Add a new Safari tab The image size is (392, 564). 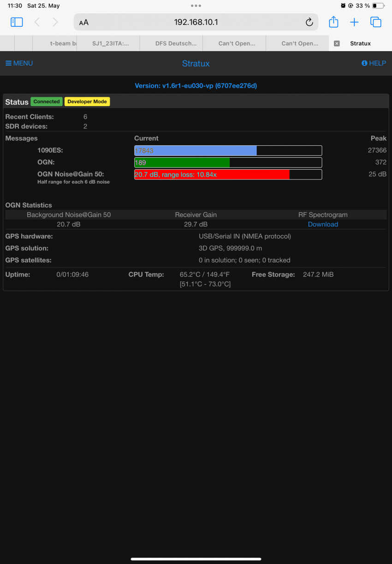pyautogui.click(x=354, y=22)
